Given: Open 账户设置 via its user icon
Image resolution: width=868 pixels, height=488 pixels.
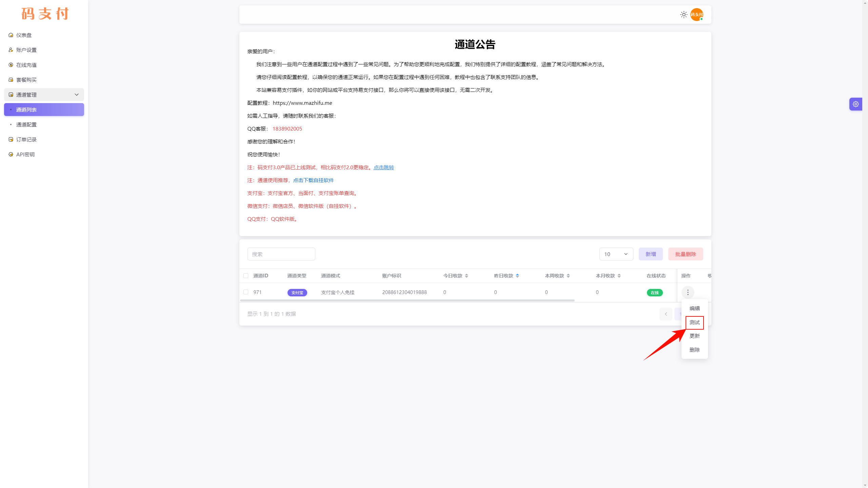Looking at the screenshot, I should pyautogui.click(x=11, y=50).
